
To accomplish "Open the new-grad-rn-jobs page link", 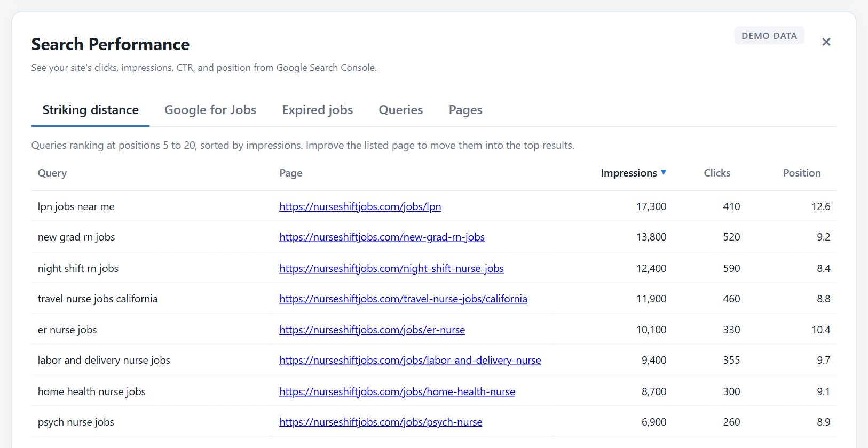I will pyautogui.click(x=382, y=237).
